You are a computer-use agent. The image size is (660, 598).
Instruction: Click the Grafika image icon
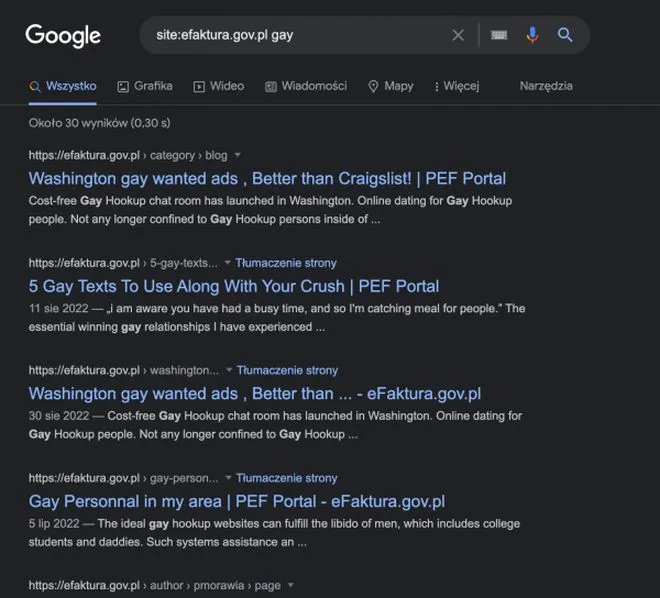click(x=123, y=87)
